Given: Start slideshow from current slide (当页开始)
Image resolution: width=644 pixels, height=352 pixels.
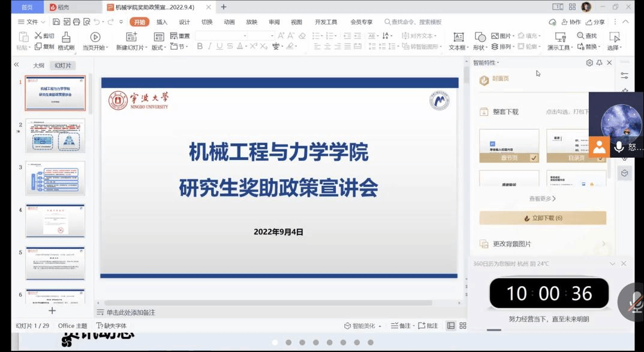Looking at the screenshot, I should tap(95, 41).
